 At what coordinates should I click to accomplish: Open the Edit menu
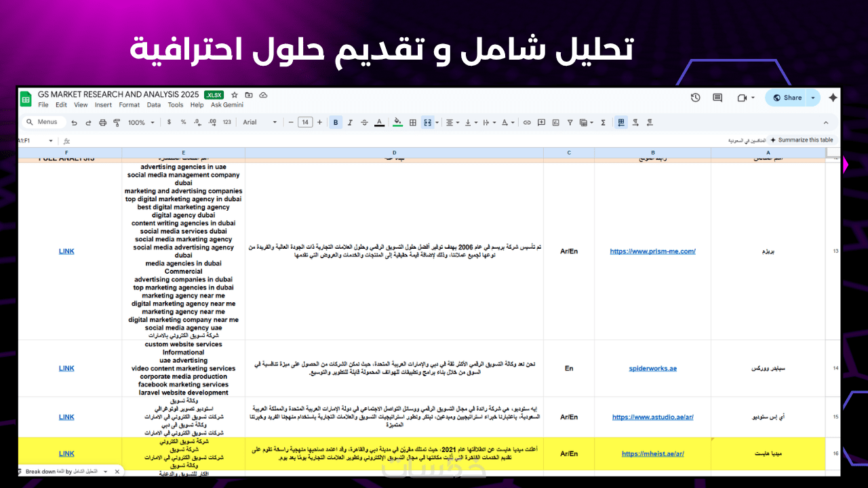coord(61,105)
